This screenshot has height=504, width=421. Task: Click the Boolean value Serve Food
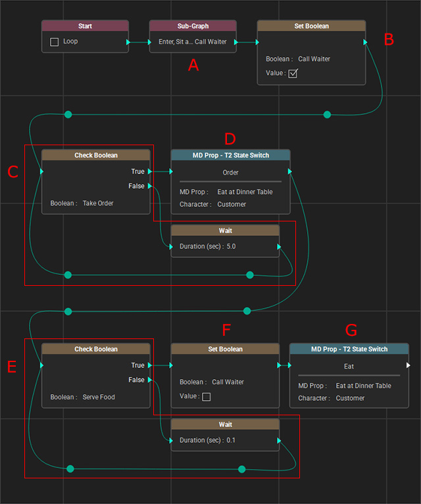pos(99,398)
